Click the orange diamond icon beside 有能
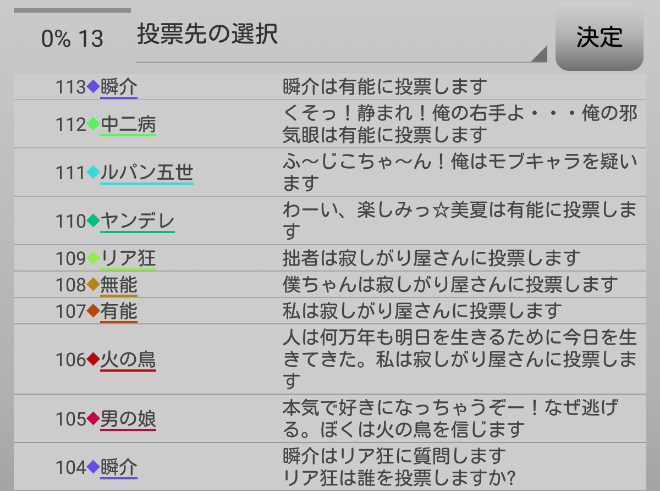Viewport: 660px width, 491px height. pyautogui.click(x=93, y=311)
